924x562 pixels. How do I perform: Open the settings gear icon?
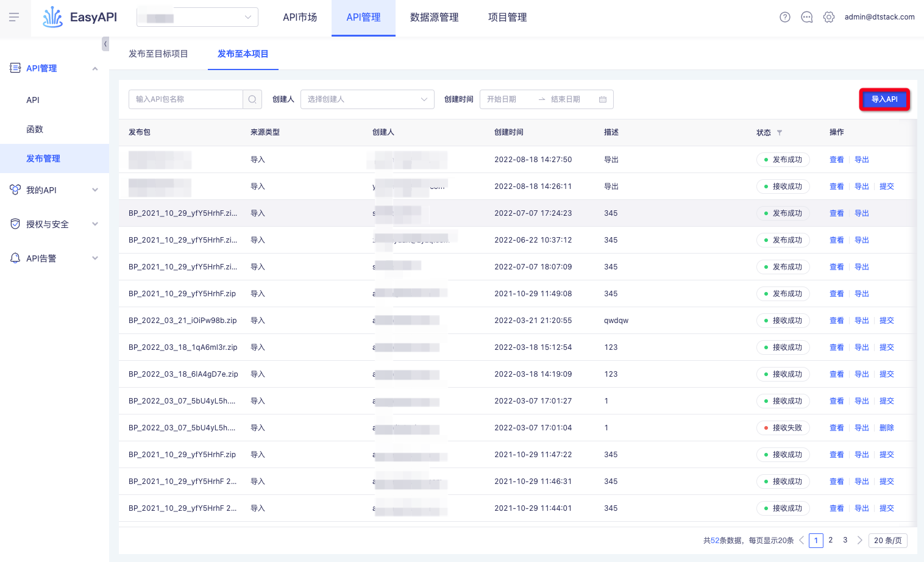coord(829,17)
